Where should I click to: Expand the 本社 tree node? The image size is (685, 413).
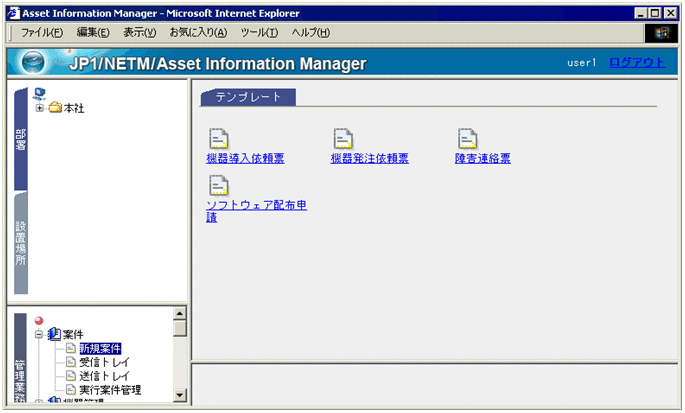[39, 108]
